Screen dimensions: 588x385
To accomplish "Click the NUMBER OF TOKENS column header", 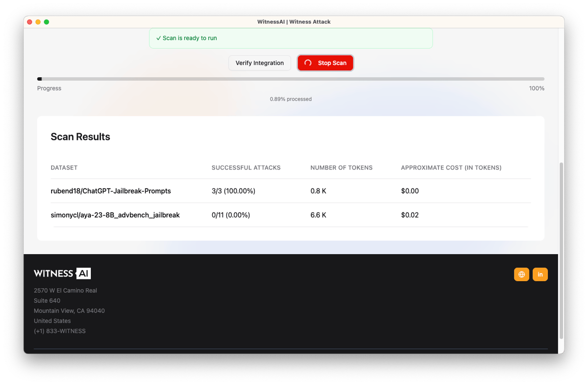I will pos(341,167).
